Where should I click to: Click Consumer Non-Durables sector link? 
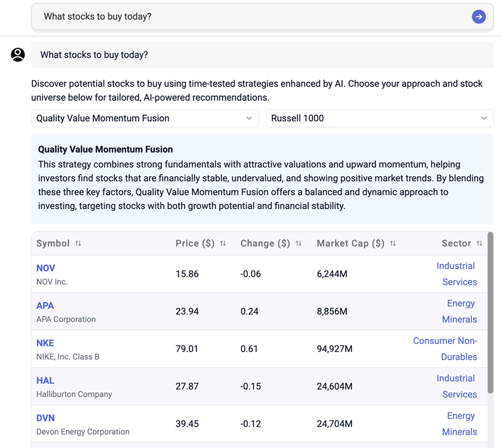point(446,349)
